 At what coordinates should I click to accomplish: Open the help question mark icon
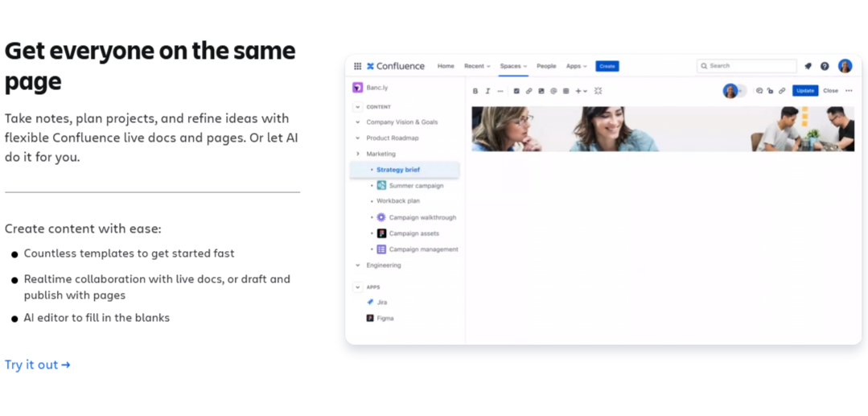(x=825, y=66)
